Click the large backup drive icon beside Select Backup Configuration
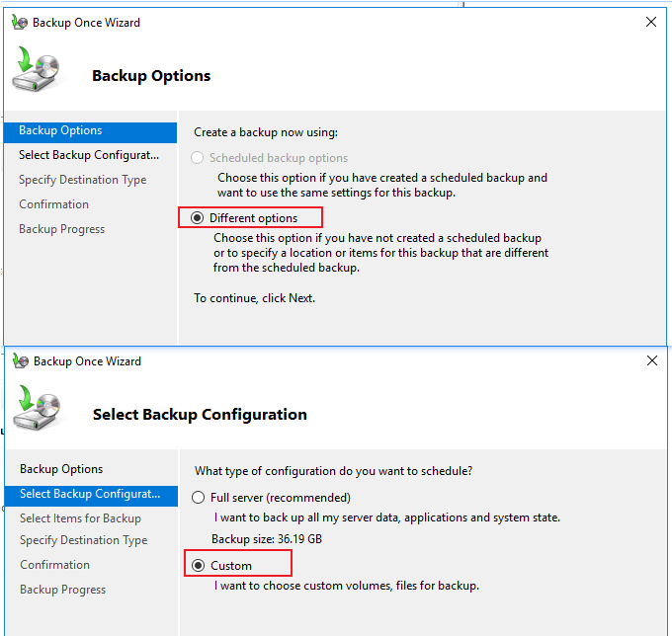 pyautogui.click(x=39, y=408)
